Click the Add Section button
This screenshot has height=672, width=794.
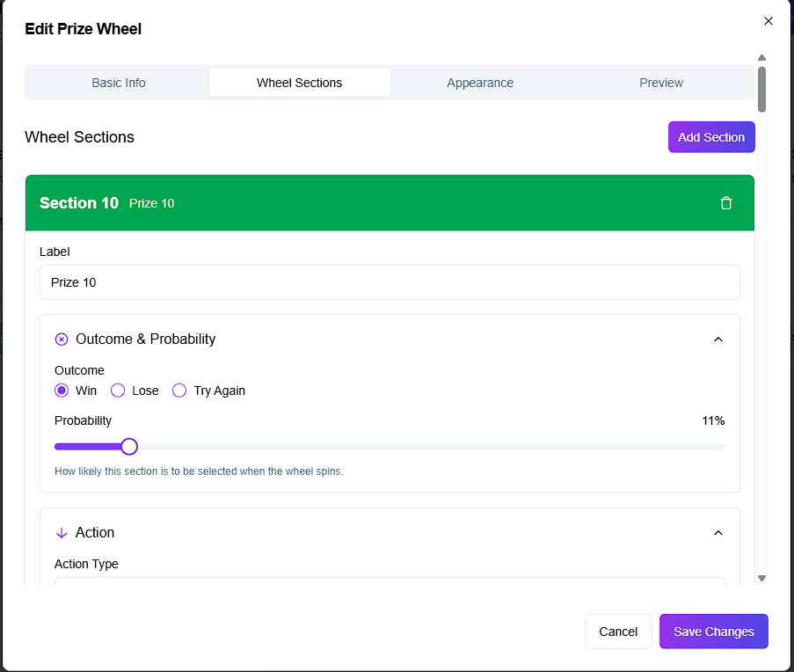click(x=710, y=137)
